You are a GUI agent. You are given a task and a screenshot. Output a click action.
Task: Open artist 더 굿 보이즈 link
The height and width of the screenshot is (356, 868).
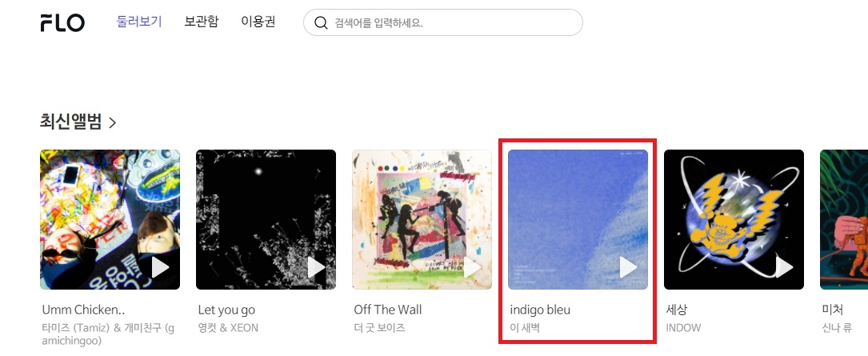coord(380,328)
